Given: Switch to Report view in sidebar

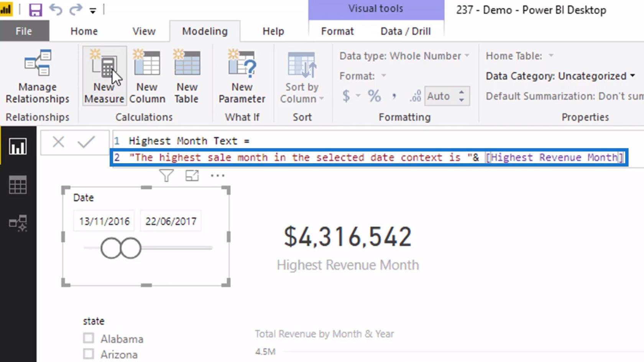Looking at the screenshot, I should click(18, 147).
